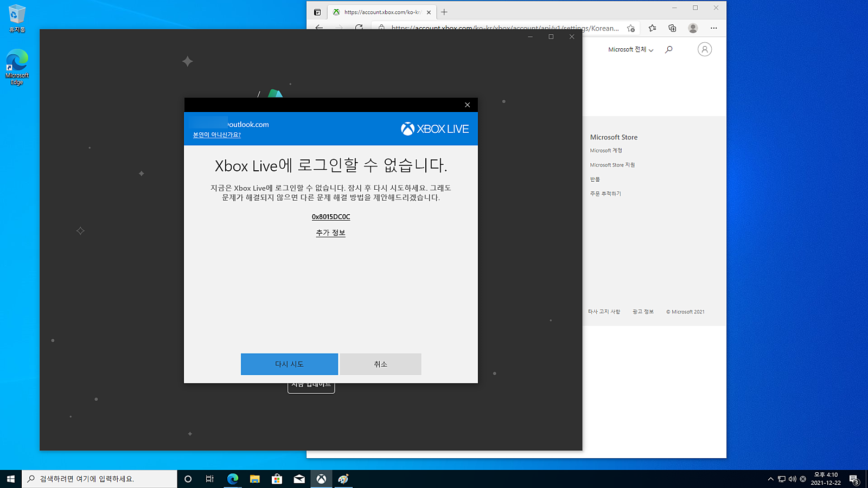Open a new tab in Edge

tap(444, 12)
